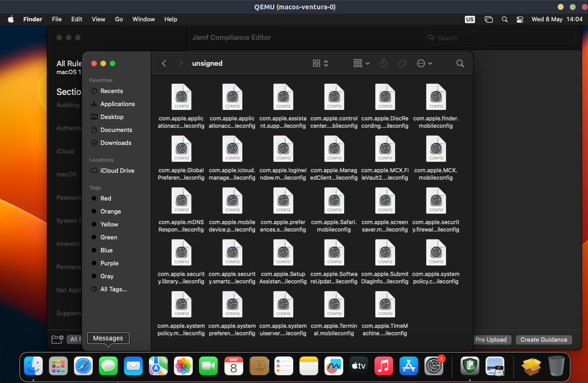Select Downloads in Finder sidebar
This screenshot has width=588, height=383.
(x=116, y=143)
